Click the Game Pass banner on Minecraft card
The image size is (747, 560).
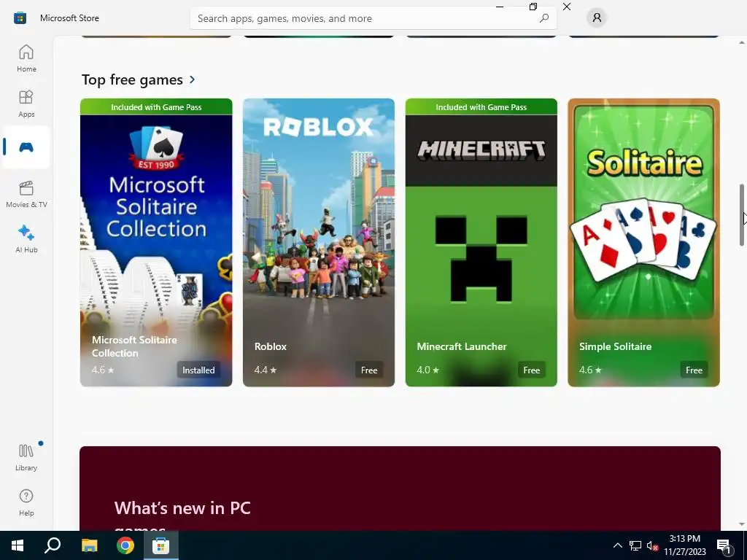pos(481,107)
